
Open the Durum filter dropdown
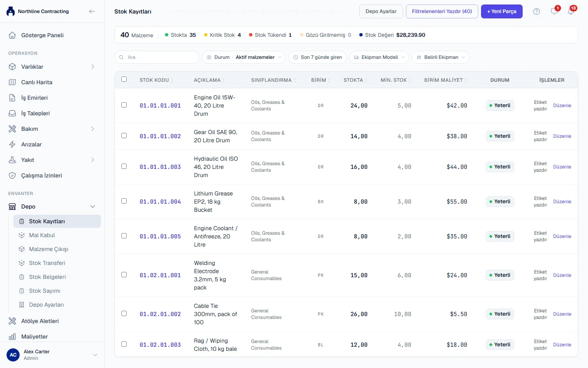[244, 57]
